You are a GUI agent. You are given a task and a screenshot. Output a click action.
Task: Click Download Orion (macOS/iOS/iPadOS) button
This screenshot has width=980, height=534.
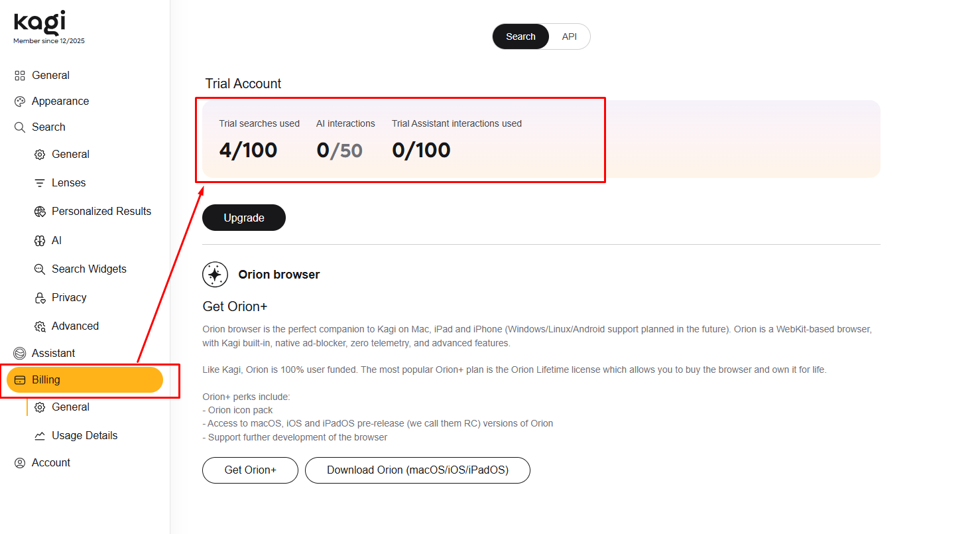(x=417, y=470)
